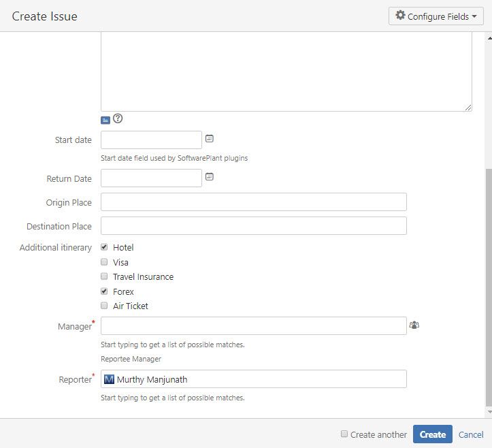
Task: Click the scrollbar down arrow
Action: click(x=488, y=412)
